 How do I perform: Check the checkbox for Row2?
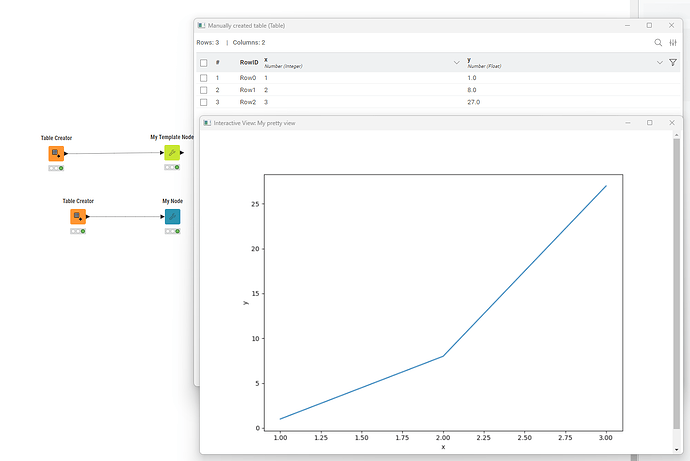pos(204,102)
